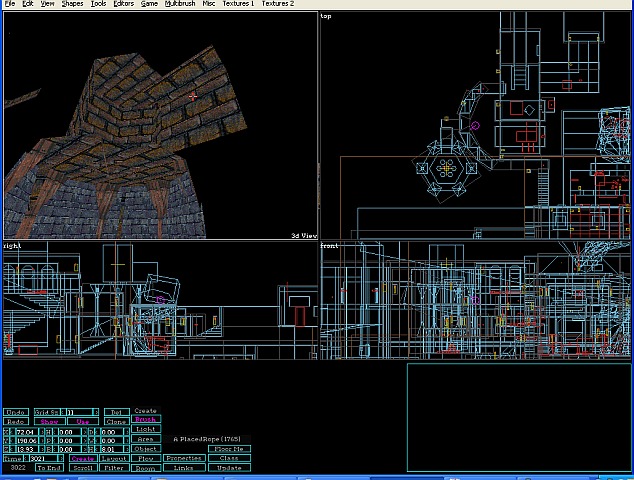Toggle the Use grid option

click(x=83, y=421)
